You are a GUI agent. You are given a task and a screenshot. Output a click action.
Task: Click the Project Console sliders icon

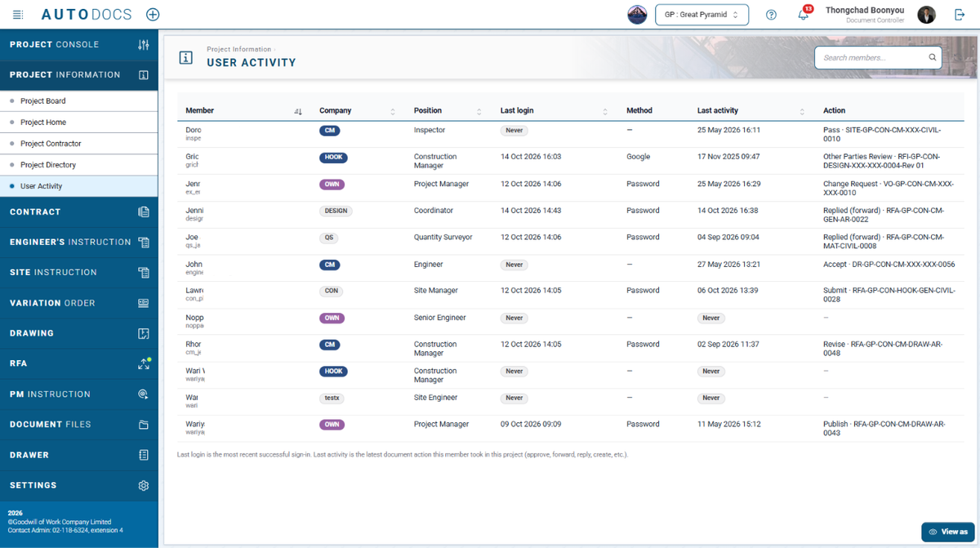coord(144,45)
